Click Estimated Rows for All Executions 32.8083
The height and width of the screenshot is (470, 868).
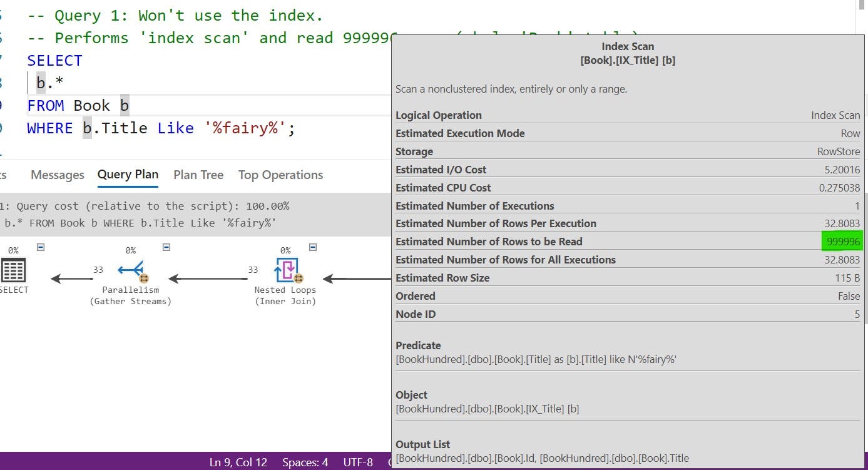pos(842,260)
